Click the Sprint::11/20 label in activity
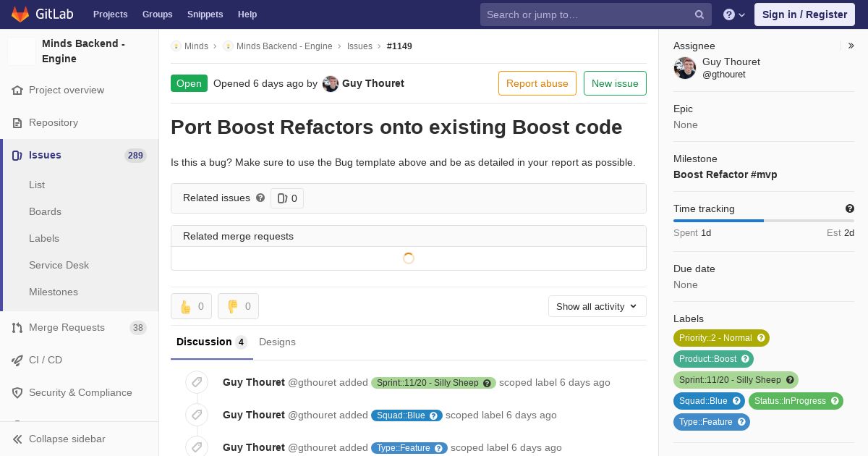 click(x=433, y=383)
